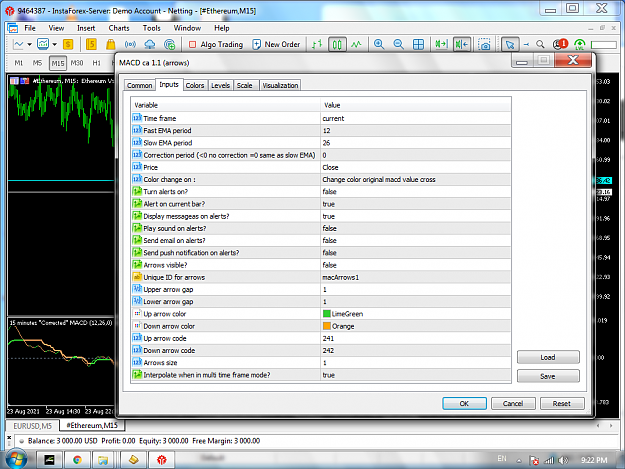Edit the Fast EMA period value 12
This screenshot has width=625, height=469.
(416, 131)
